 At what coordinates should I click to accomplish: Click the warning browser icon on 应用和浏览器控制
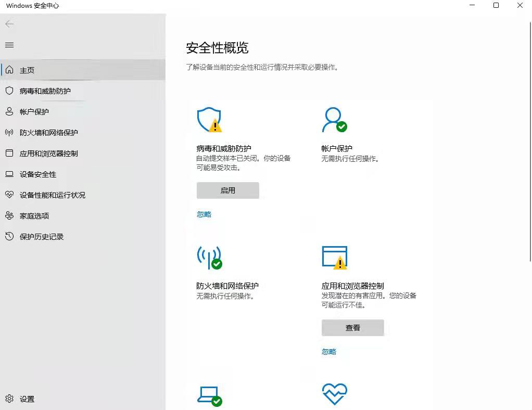pos(335,257)
